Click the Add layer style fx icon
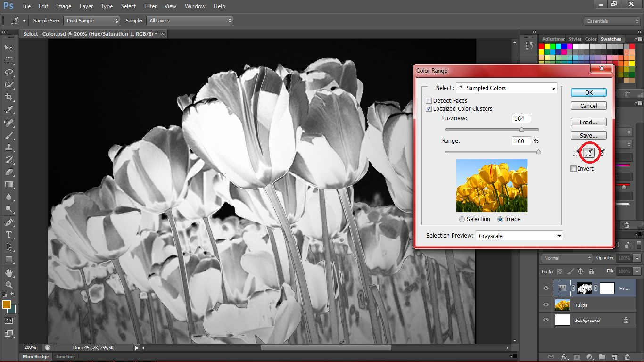Image resolution: width=644 pixels, height=362 pixels. pos(564,357)
